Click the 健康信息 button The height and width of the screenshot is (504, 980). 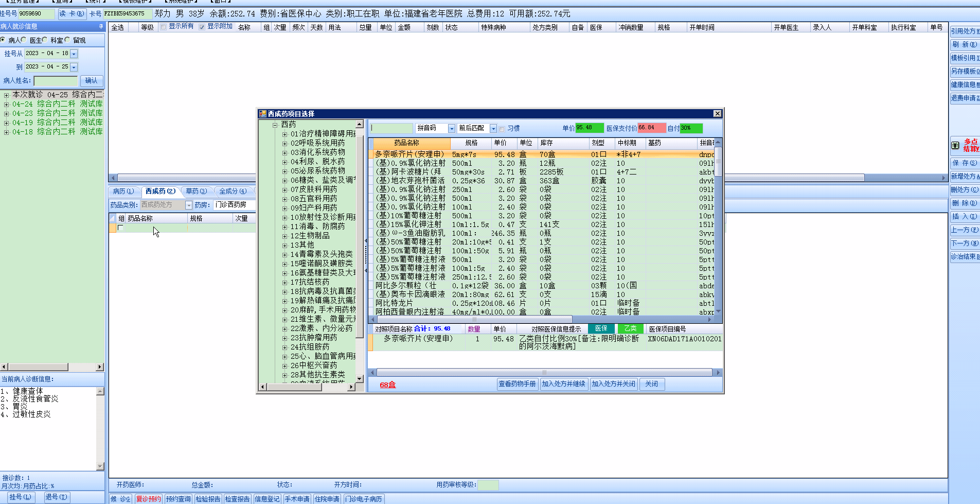965,84
